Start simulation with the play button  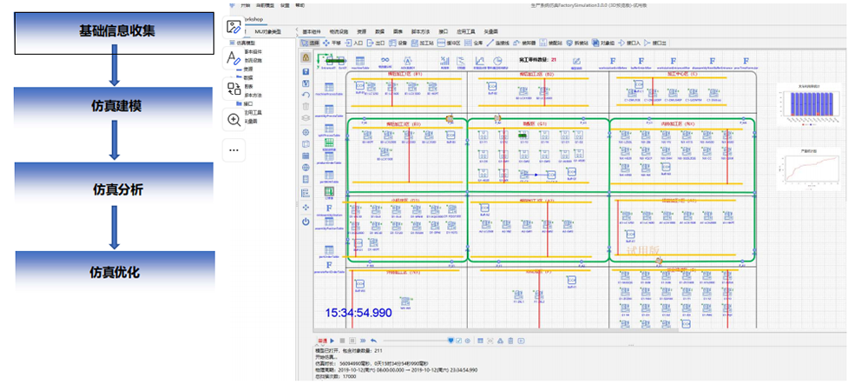[x=332, y=341]
